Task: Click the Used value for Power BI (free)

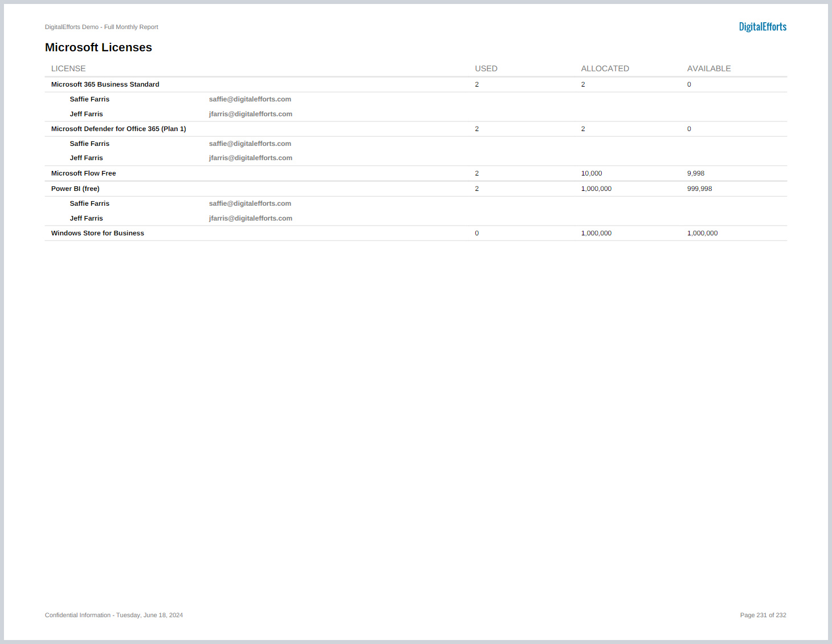Action: point(477,189)
